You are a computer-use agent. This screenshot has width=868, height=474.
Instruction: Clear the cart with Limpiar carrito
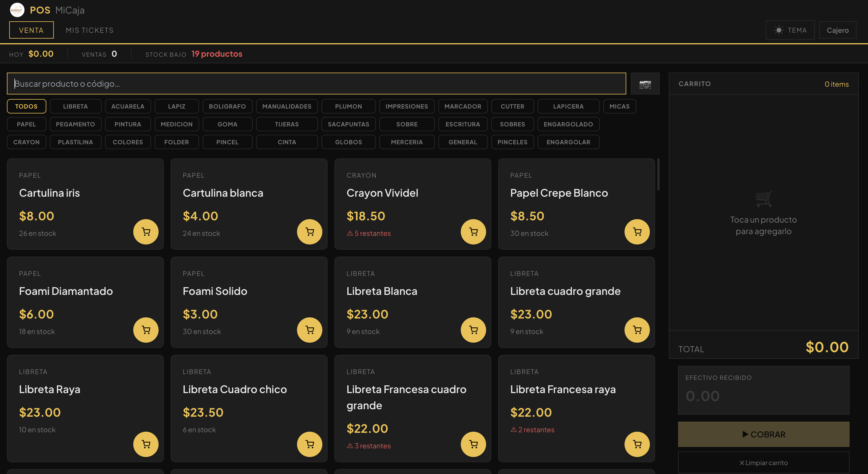[x=764, y=462]
